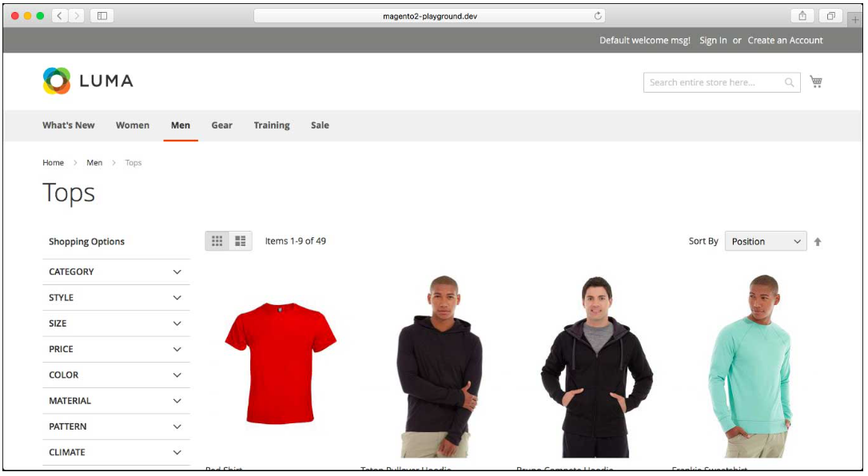Image resolution: width=868 pixels, height=476 pixels.
Task: Open the Women menu item
Action: tap(133, 125)
